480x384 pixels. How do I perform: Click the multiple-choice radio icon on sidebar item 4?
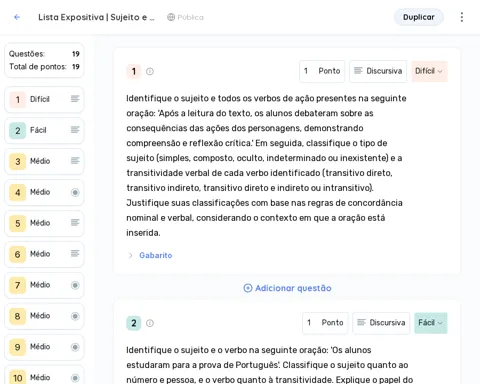(75, 192)
